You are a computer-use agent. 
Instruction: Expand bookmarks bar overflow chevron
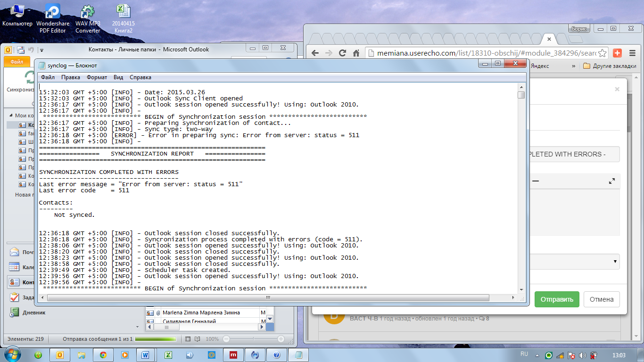[573, 66]
